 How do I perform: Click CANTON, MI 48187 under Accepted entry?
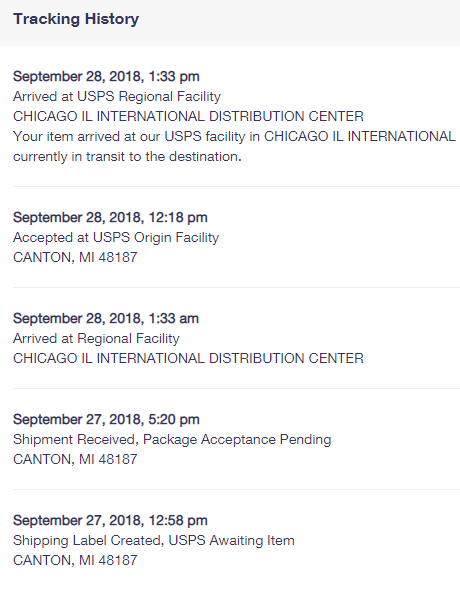[x=75, y=257]
